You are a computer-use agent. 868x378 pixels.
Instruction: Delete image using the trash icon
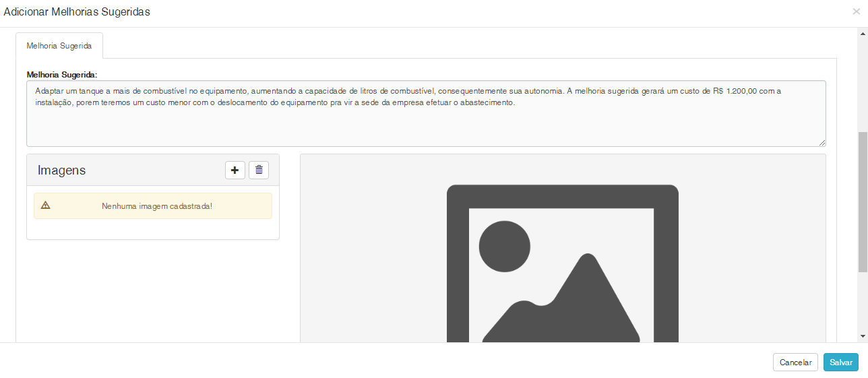point(259,170)
